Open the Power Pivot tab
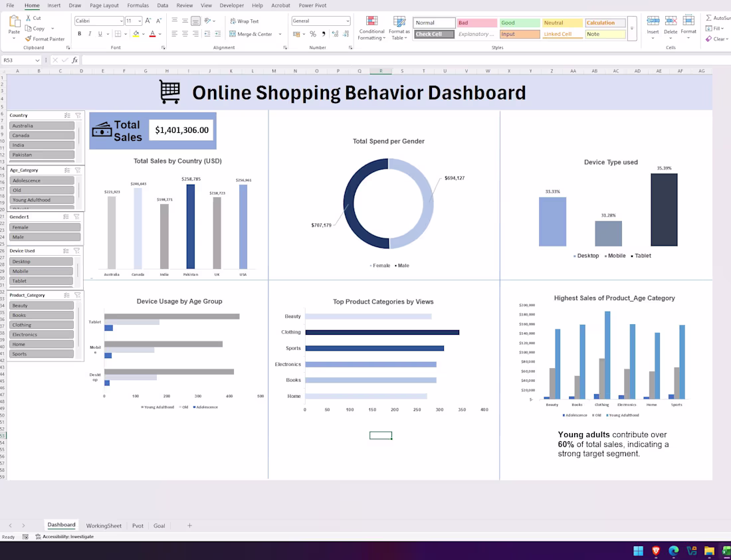The width and height of the screenshot is (731, 560). 312,5
